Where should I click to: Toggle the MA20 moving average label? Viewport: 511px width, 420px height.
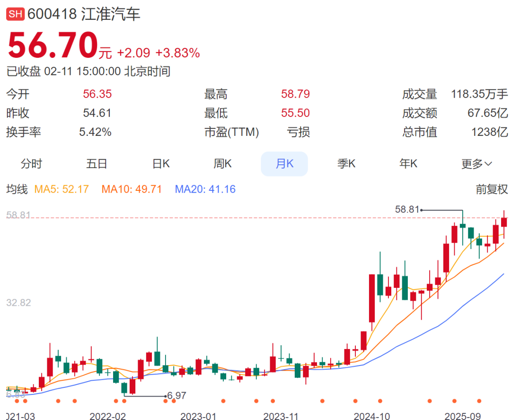click(205, 189)
